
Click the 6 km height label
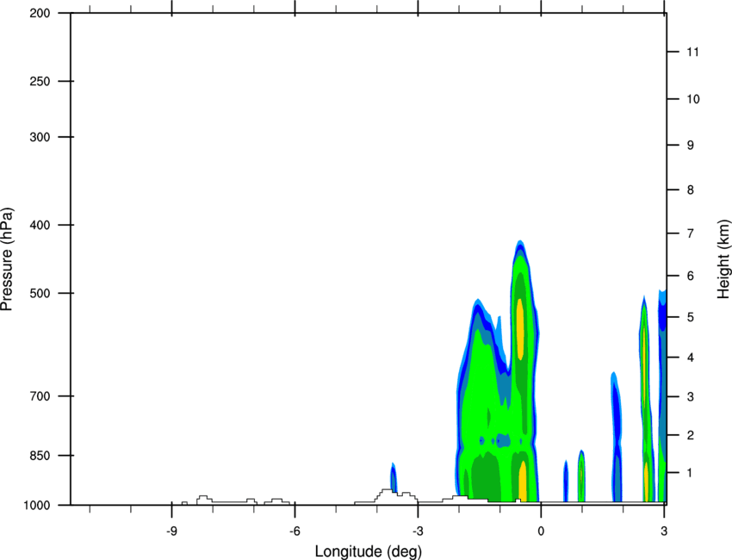(x=691, y=276)
